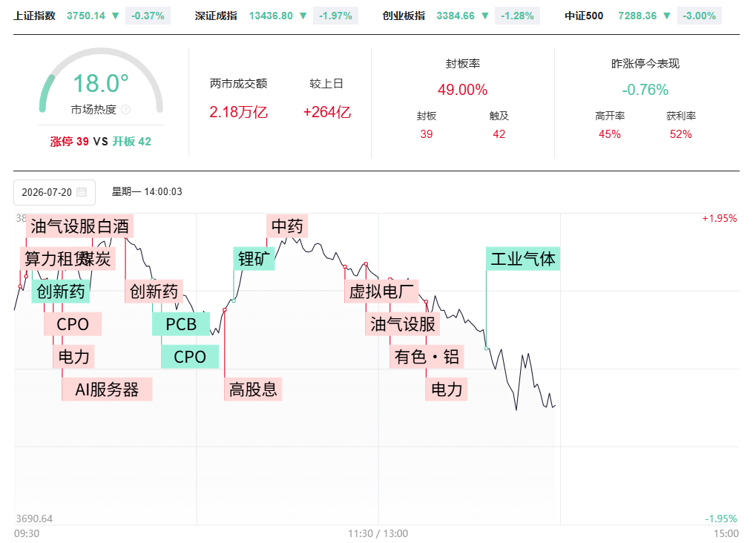Select the 工业气体 sector marker label
756x543 pixels.
click(523, 259)
